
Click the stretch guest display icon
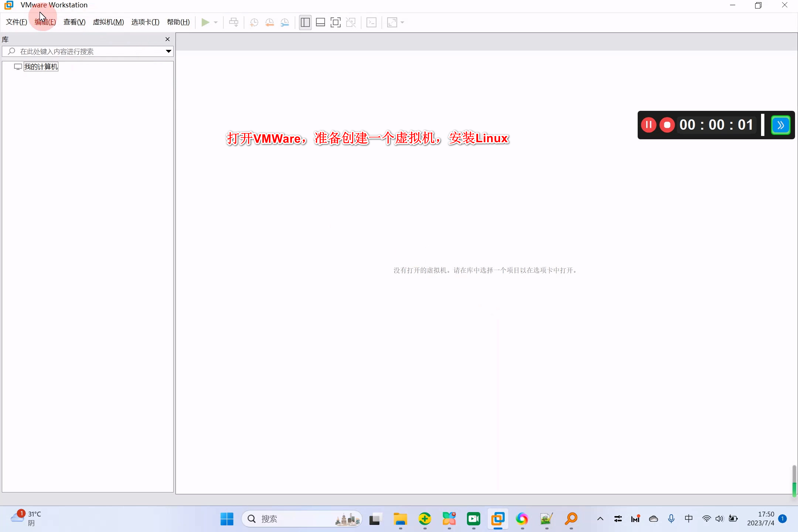point(392,22)
